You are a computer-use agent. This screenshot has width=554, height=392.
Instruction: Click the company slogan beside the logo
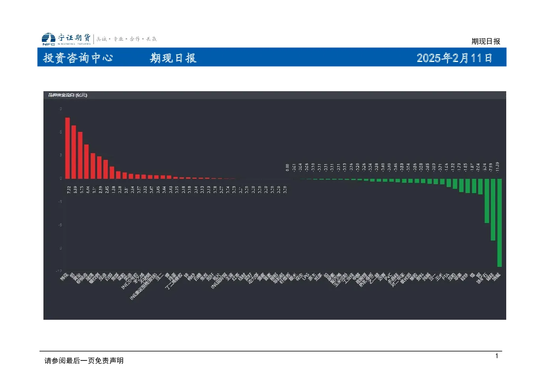pyautogui.click(x=127, y=39)
